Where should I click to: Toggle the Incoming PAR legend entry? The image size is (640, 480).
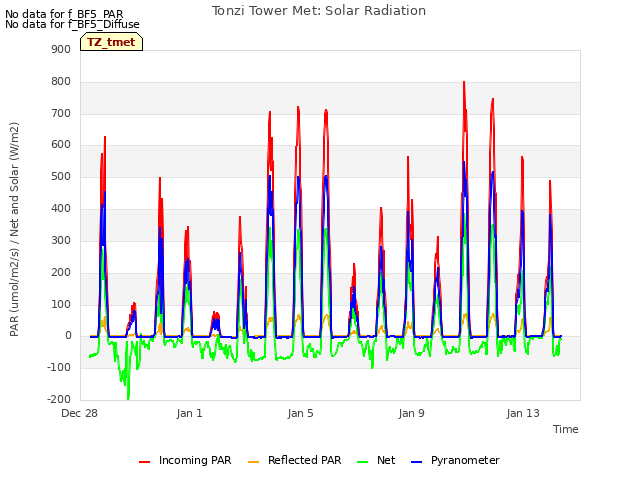point(185,460)
